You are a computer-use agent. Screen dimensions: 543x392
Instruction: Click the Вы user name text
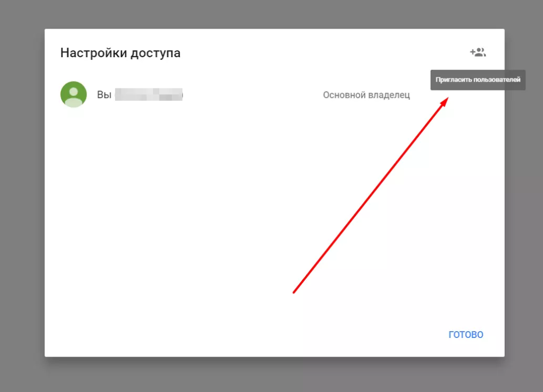104,95
